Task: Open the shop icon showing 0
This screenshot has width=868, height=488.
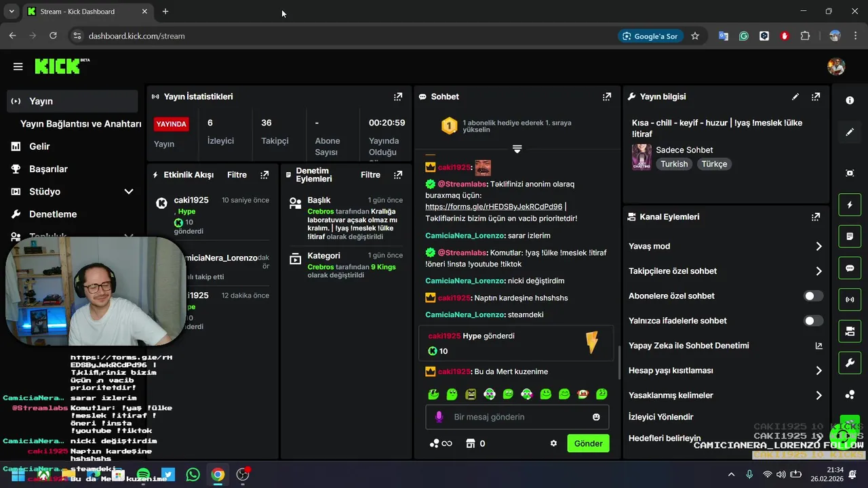Action: [475, 443]
